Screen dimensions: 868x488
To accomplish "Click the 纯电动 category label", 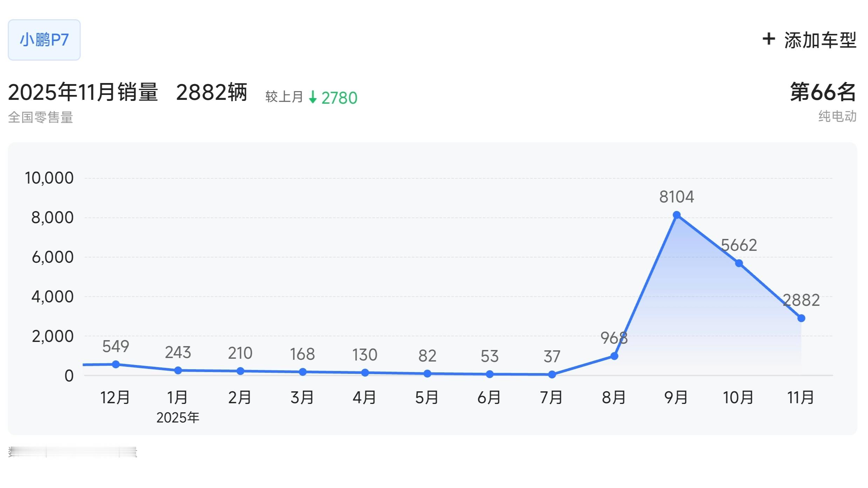I will coord(837,116).
